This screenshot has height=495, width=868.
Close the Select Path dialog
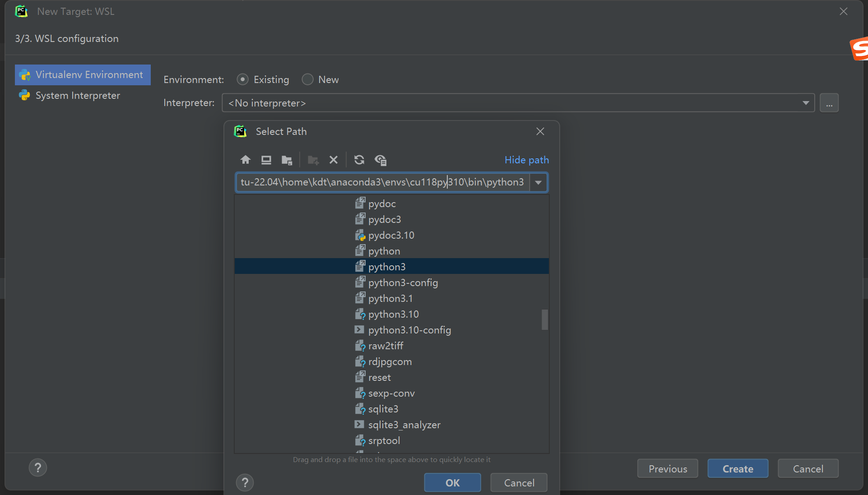540,131
